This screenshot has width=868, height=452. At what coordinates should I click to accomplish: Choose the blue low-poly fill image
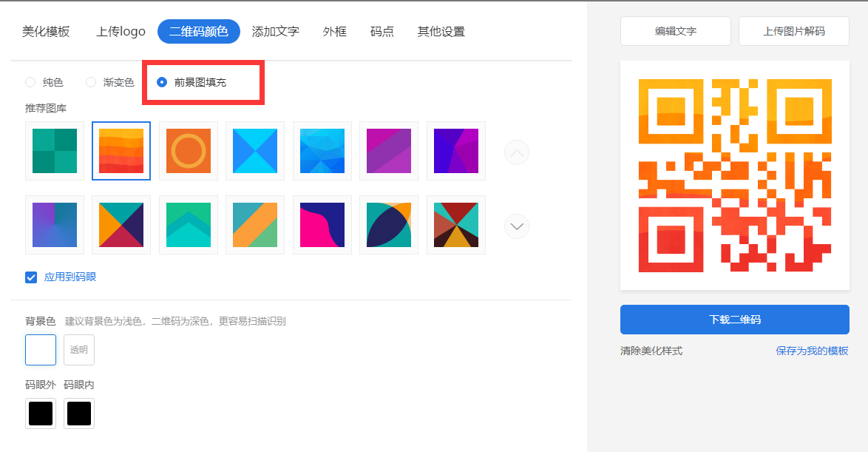[x=322, y=151]
